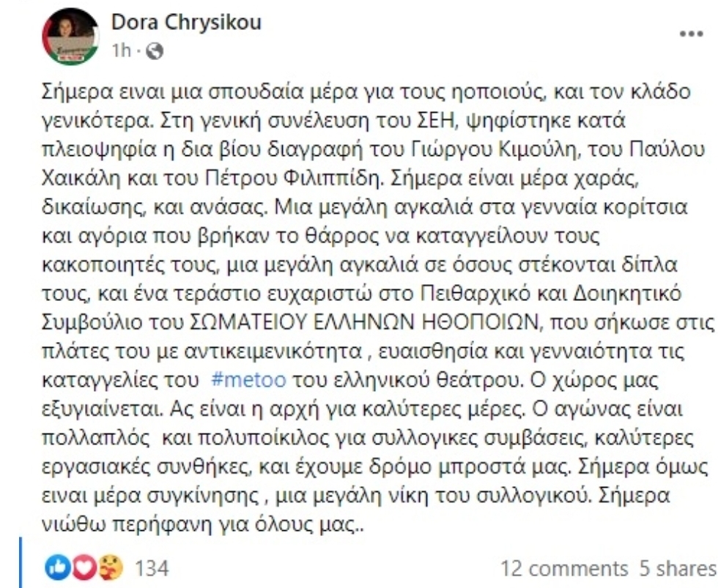Show the 5 shares list

[x=677, y=568]
